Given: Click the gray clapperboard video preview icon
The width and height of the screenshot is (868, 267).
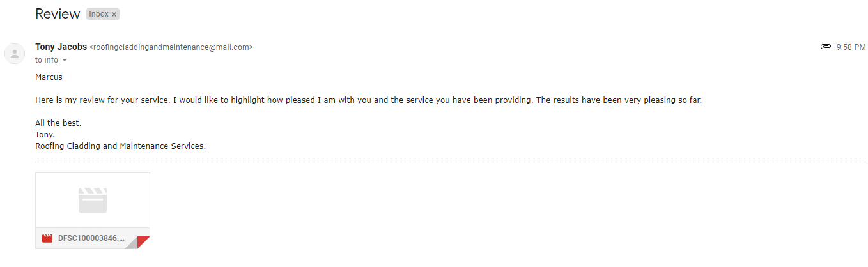Looking at the screenshot, I should coord(93,200).
